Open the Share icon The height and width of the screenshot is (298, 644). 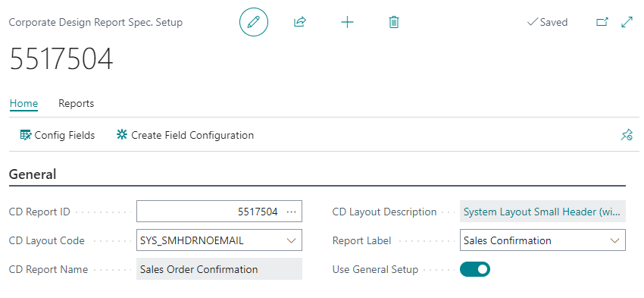coord(300,22)
